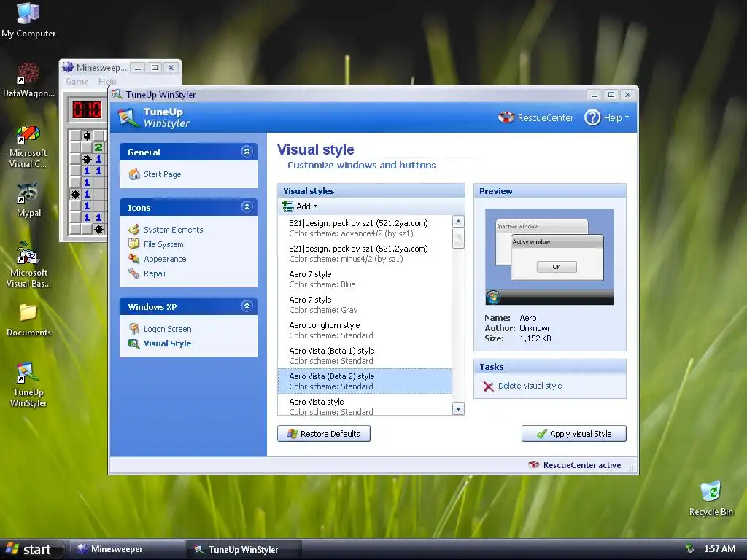Select Aero 7 style Blue scheme

coord(365,279)
